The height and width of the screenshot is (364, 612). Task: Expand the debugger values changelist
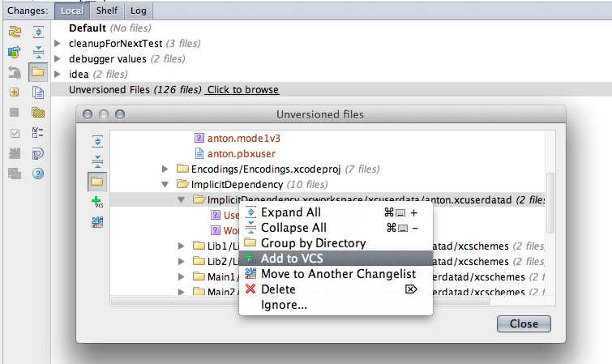click(x=58, y=59)
